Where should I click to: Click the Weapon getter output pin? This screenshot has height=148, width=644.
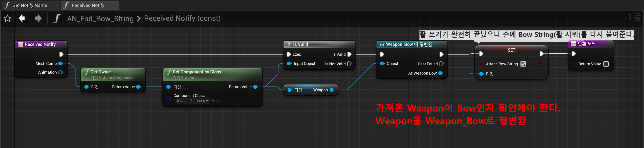tap(332, 90)
